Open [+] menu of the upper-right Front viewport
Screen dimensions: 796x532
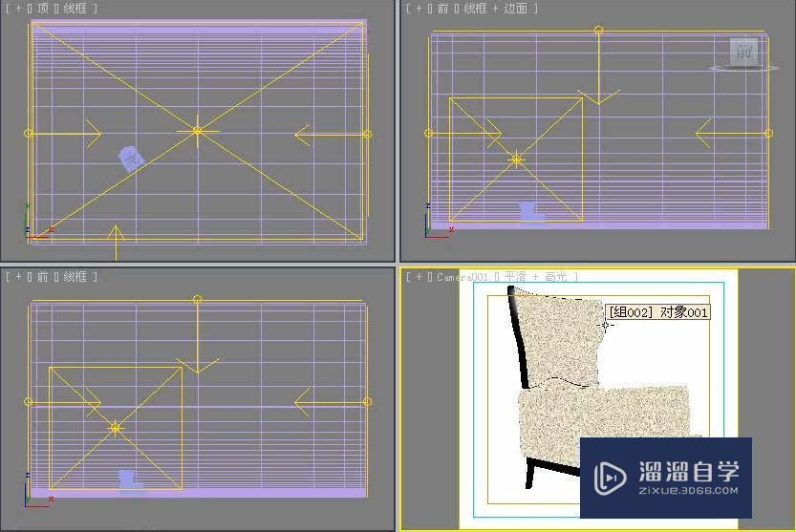tap(419, 9)
